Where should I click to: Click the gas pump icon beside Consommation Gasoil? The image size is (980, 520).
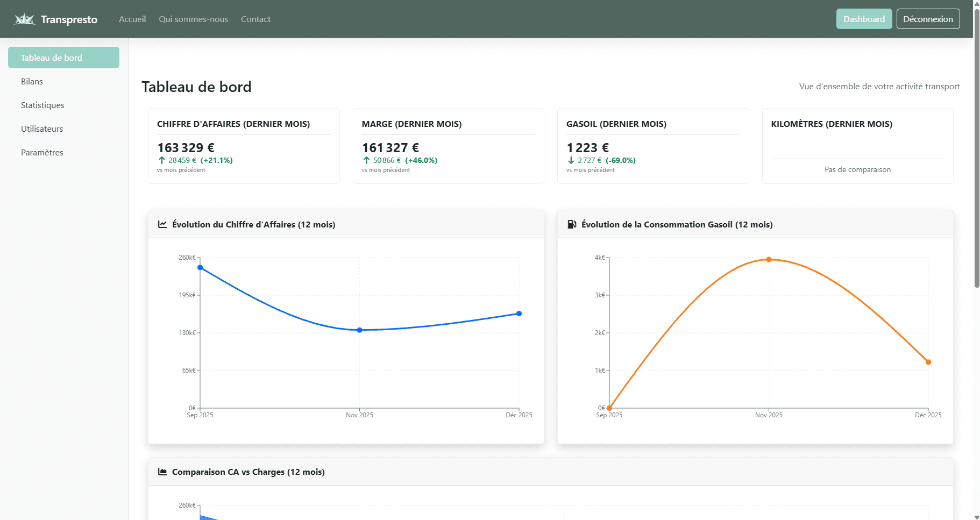[572, 224]
